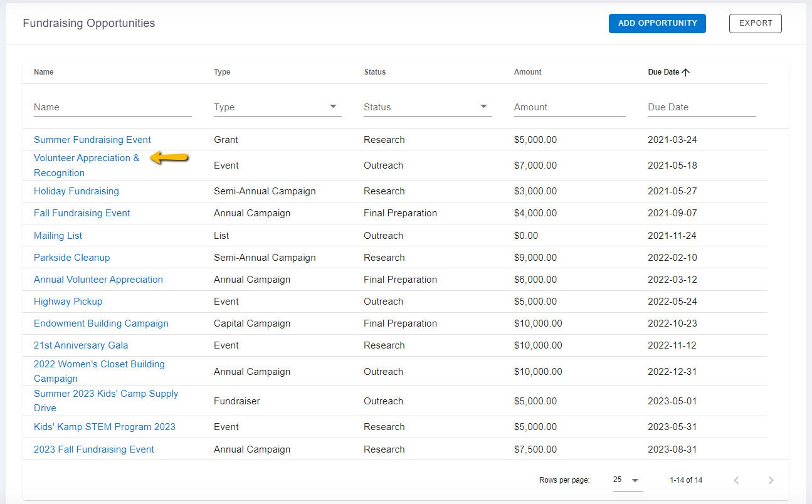This screenshot has width=812, height=504.
Task: Click the 1-14 of 14 pagination text
Action: pos(686,480)
